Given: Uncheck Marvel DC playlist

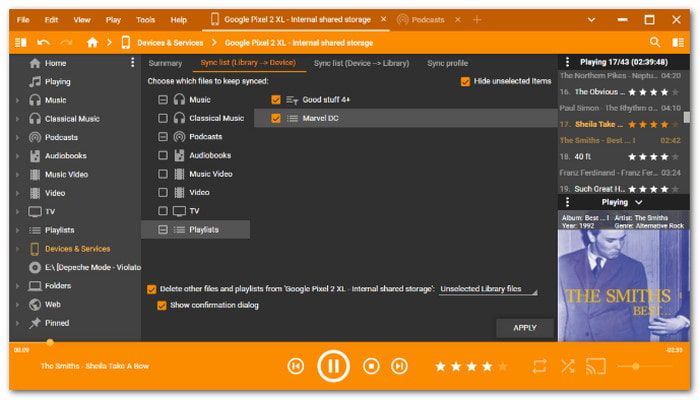Looking at the screenshot, I should pos(276,118).
